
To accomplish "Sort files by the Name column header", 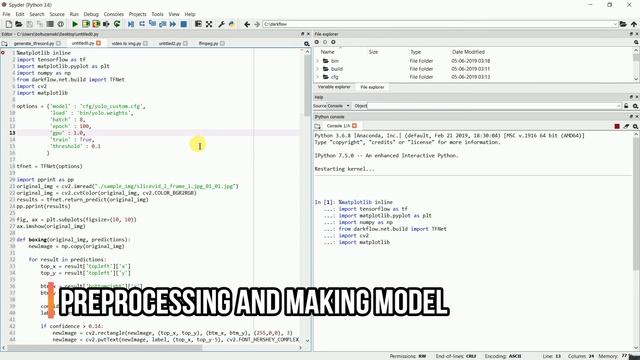I will tap(327, 52).
